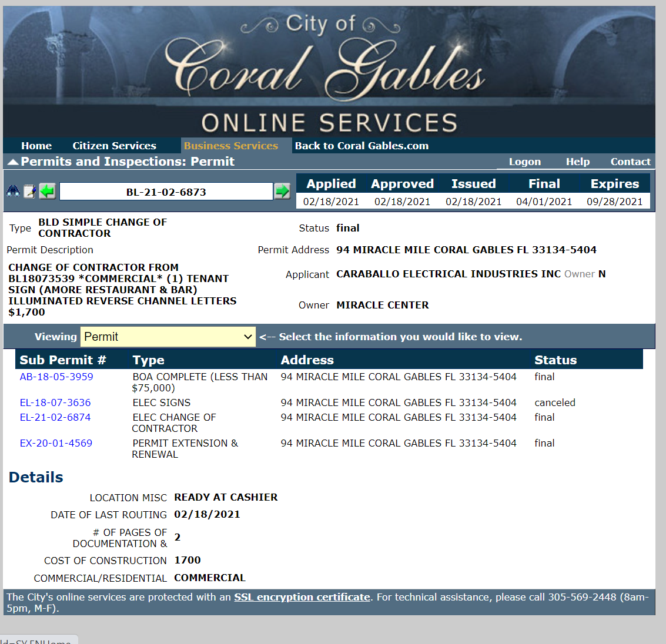Click the permit number BL-21-02-6873 field

pos(166,192)
